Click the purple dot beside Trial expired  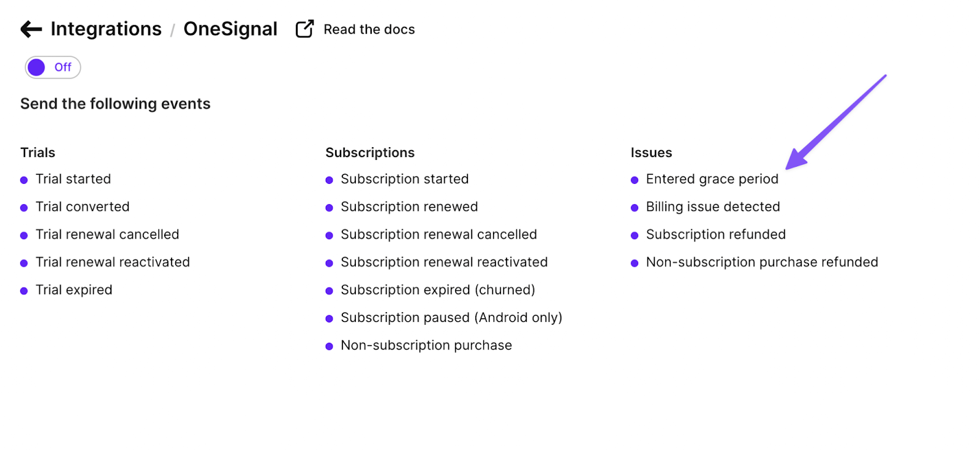point(24,290)
